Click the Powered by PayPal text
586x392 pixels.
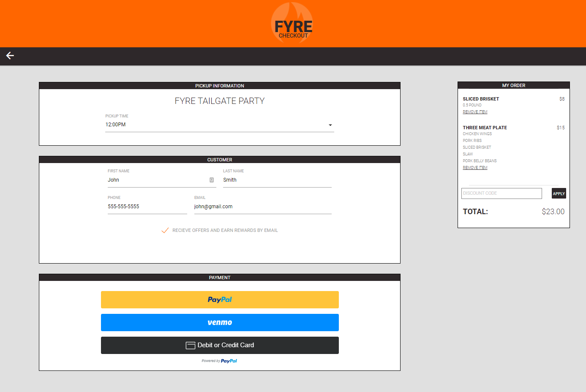[219, 361]
